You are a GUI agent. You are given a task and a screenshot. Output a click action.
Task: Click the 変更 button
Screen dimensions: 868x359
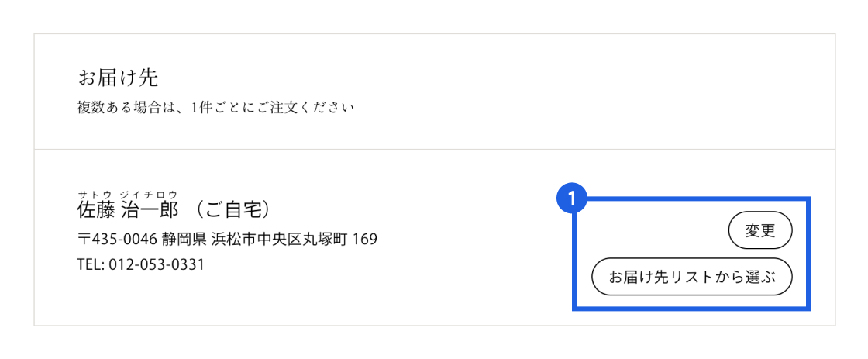760,230
